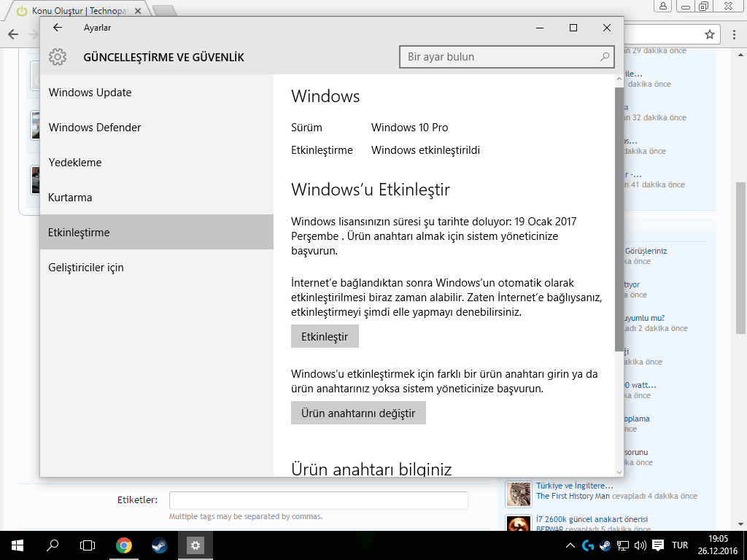Viewport: 747px width, 560px height.
Task: Select Etkinleştirme in the sidebar
Action: point(157,233)
